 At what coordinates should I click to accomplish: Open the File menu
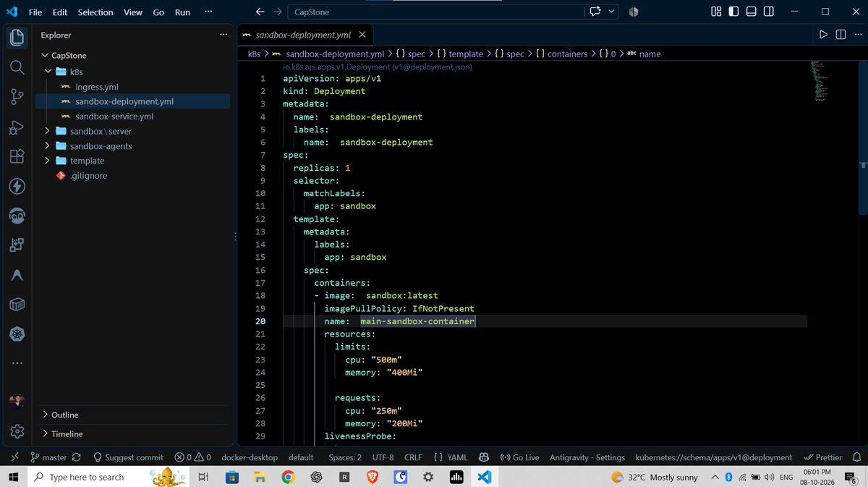tap(35, 12)
